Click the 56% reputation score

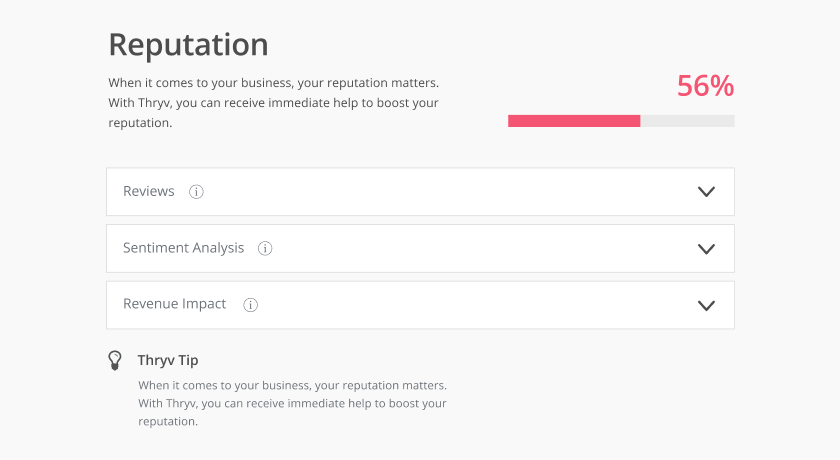(x=706, y=86)
